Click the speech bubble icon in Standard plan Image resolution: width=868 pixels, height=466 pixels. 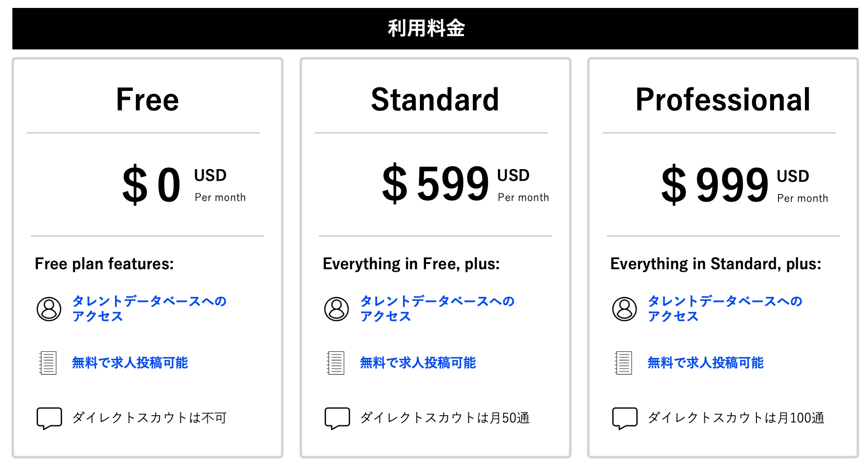pos(337,417)
